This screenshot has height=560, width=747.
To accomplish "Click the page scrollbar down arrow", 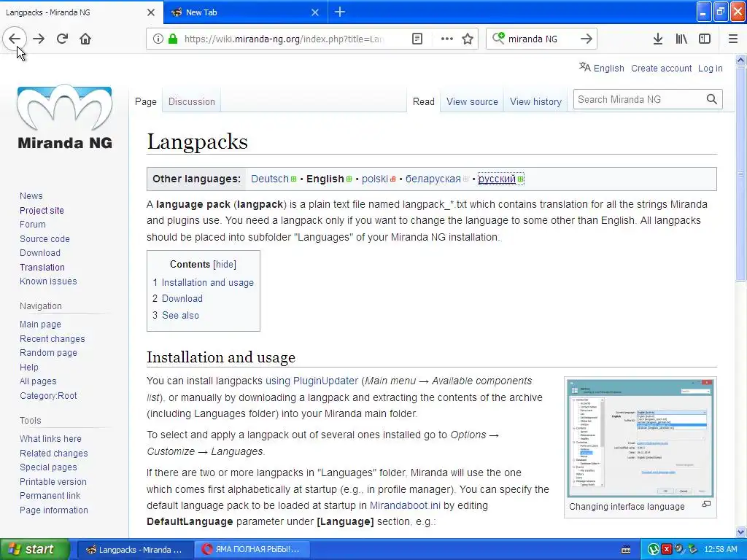I will tap(741, 532).
